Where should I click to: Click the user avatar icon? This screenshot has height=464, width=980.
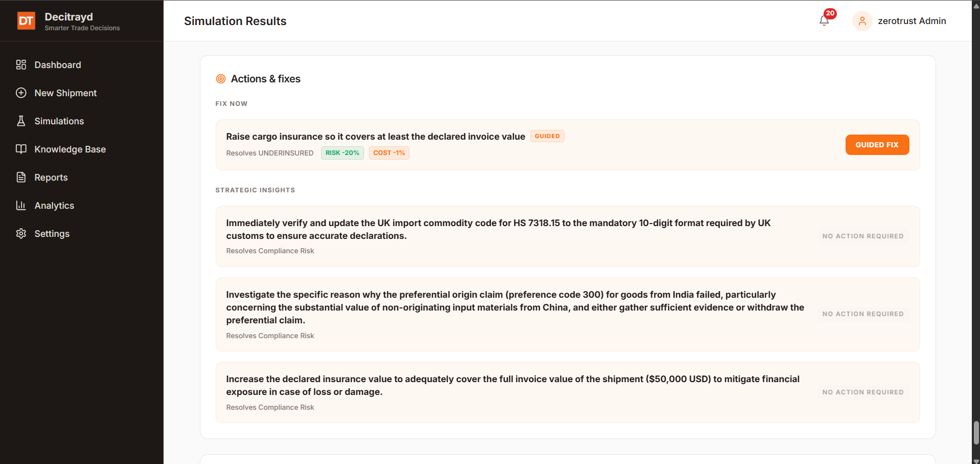(x=862, y=21)
